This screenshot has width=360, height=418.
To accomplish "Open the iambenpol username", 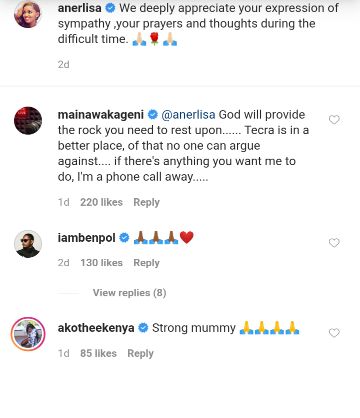I will (x=86, y=238).
